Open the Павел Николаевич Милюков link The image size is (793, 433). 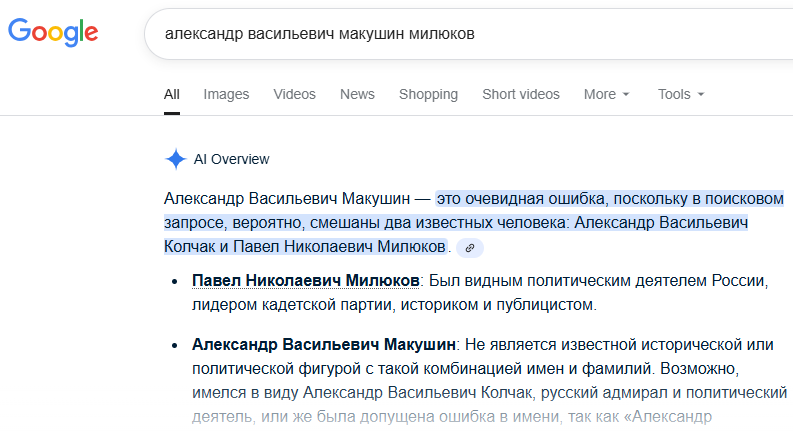tap(306, 278)
